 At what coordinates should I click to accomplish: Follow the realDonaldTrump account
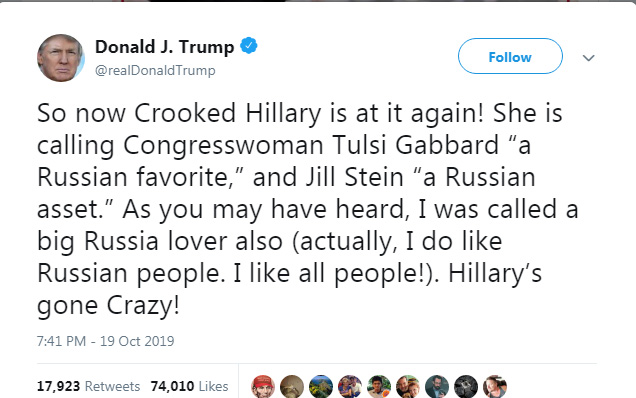click(x=510, y=56)
